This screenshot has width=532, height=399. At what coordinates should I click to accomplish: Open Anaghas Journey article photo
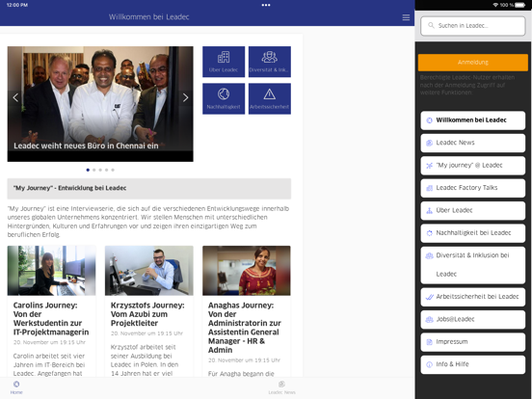click(x=247, y=271)
